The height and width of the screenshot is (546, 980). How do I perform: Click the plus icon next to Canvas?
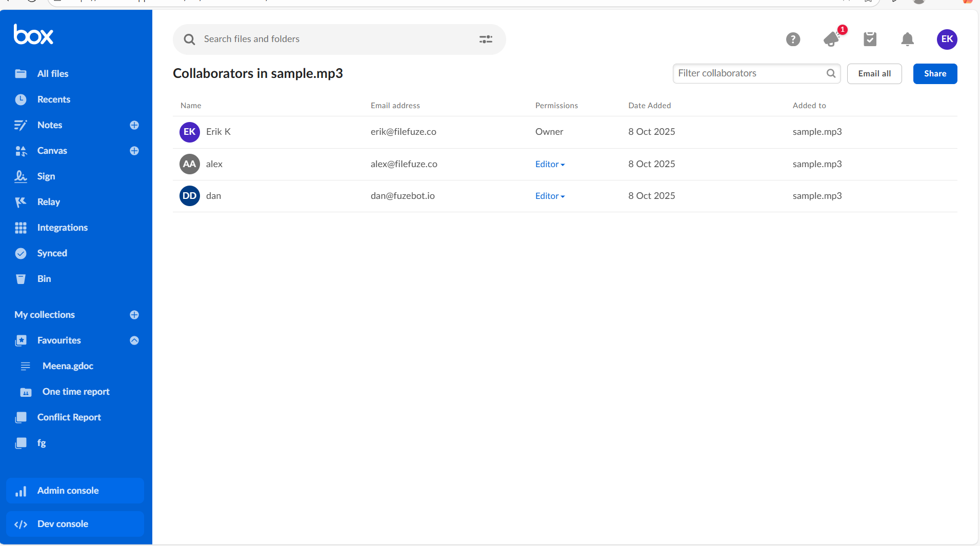click(x=134, y=151)
